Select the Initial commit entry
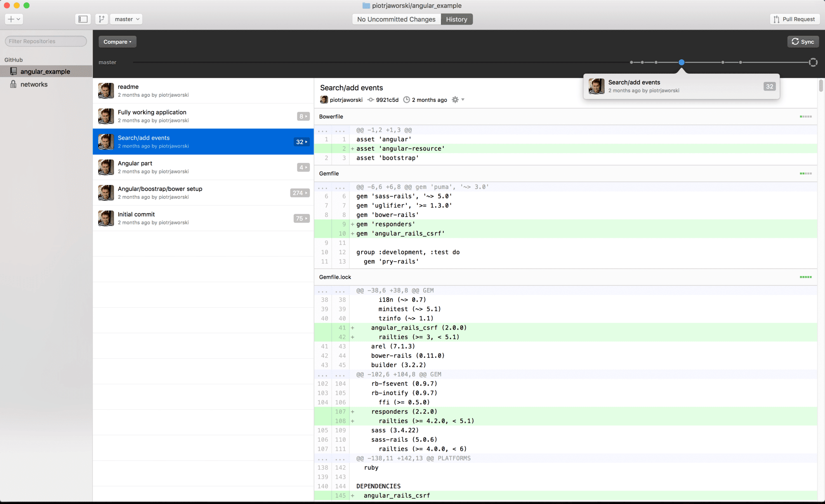This screenshot has width=825, height=504. pyautogui.click(x=203, y=218)
